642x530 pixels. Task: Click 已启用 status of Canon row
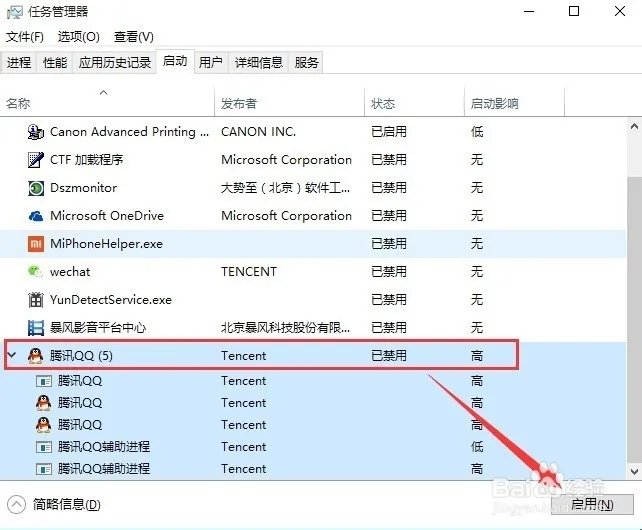(x=389, y=132)
